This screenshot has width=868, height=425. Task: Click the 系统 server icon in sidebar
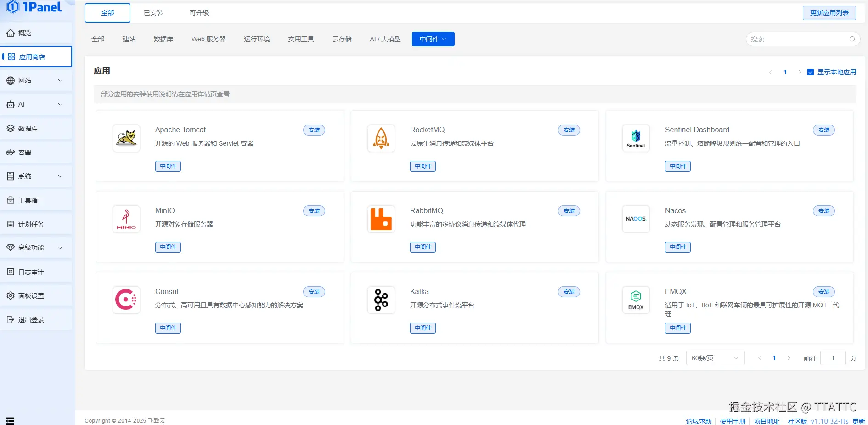[x=11, y=176]
